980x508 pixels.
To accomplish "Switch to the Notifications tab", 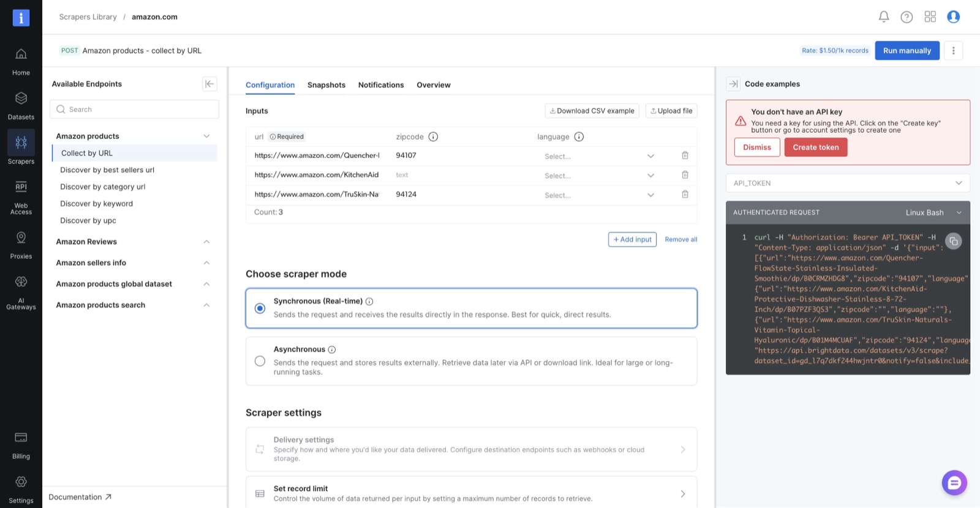I will point(381,85).
